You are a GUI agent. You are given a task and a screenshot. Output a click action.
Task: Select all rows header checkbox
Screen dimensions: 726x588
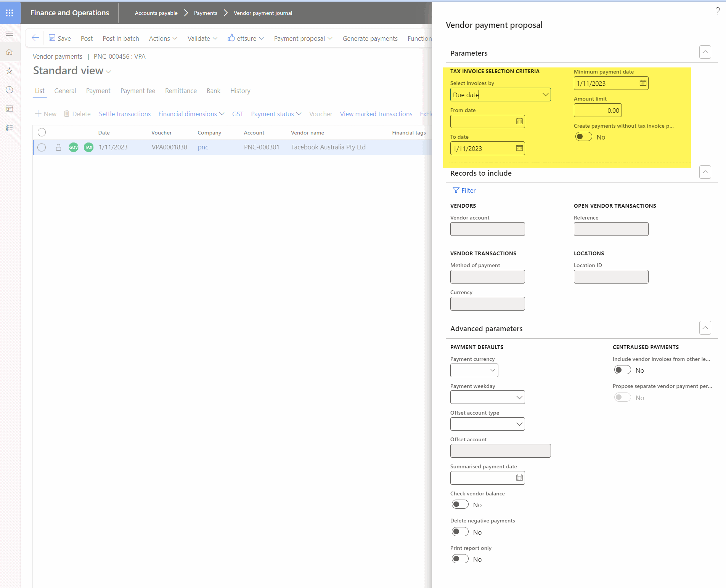click(42, 132)
